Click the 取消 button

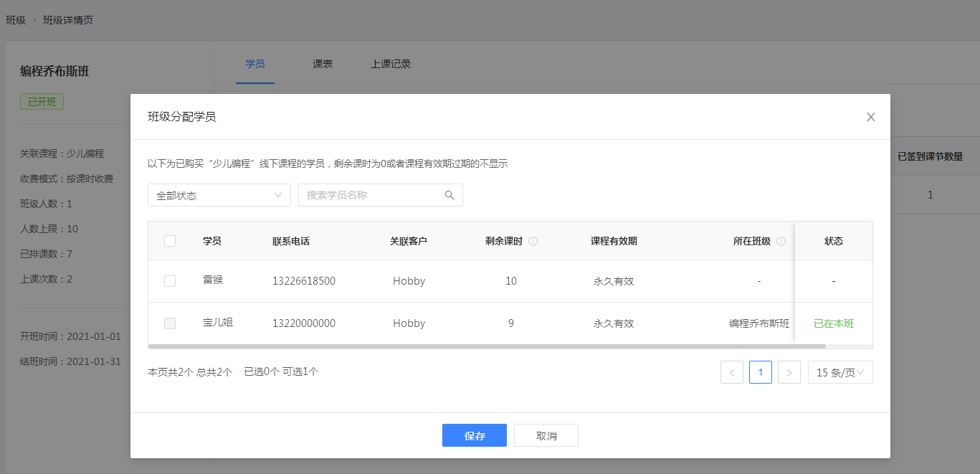click(546, 435)
